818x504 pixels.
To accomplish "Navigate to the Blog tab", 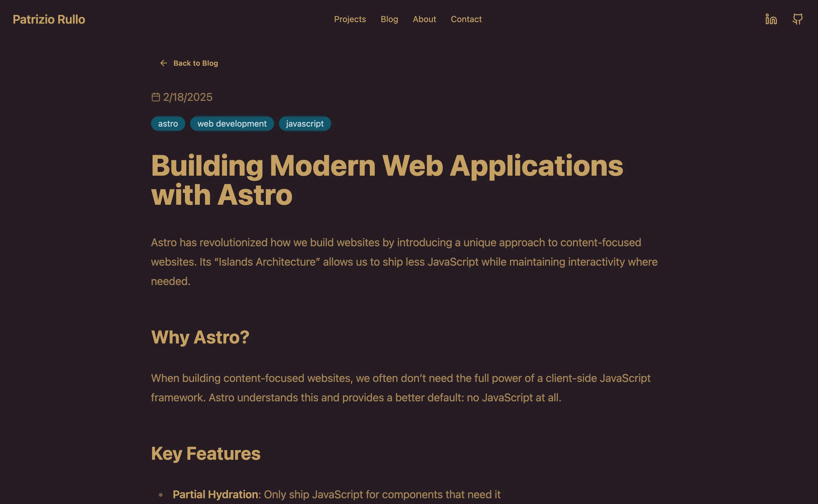I will point(389,19).
